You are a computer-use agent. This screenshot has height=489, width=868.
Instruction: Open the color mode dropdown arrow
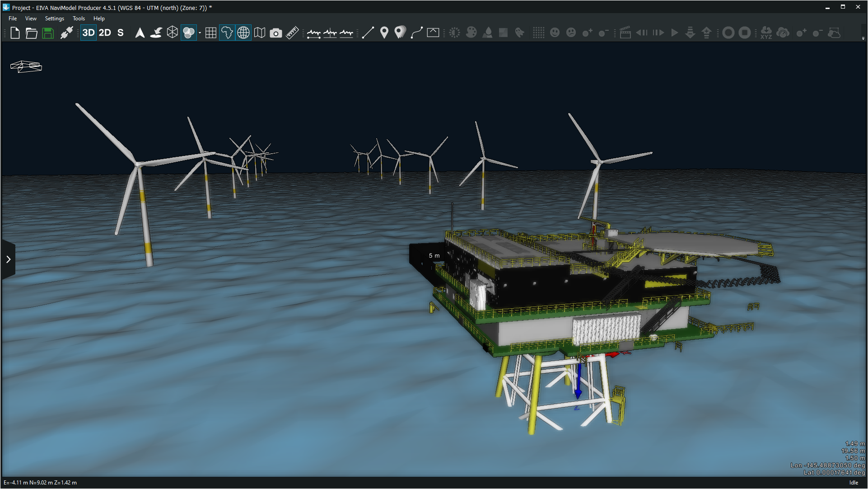click(x=200, y=33)
